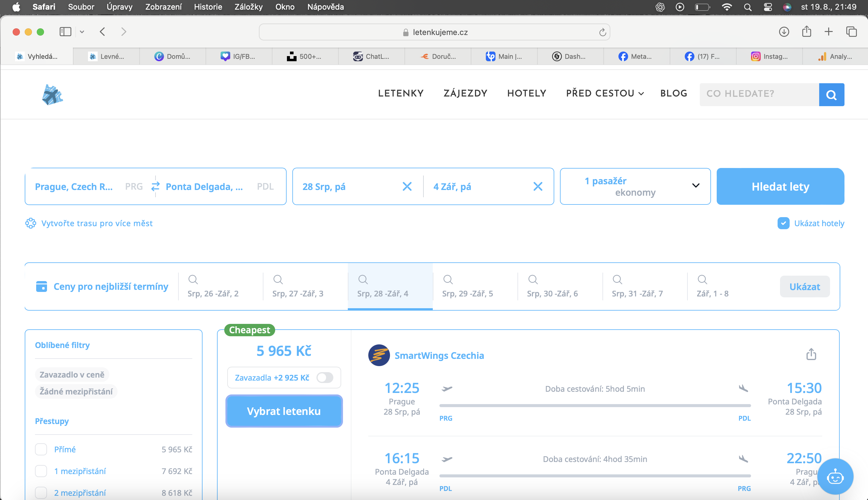Click Vytvořte trasu pro více měst link
868x500 pixels.
coord(97,223)
